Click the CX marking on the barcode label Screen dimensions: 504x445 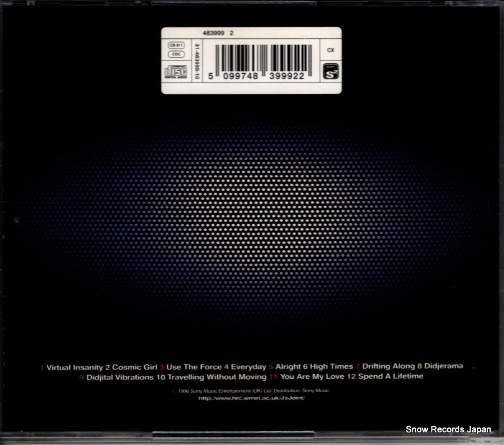pos(331,50)
